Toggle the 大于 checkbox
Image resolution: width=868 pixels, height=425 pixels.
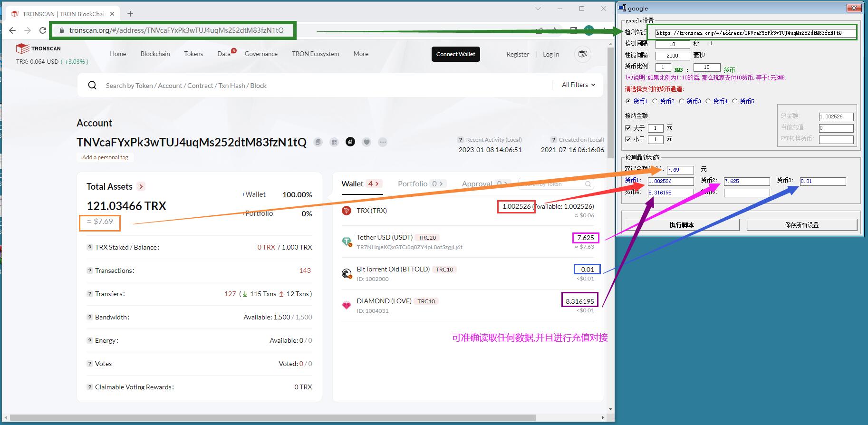(x=628, y=128)
